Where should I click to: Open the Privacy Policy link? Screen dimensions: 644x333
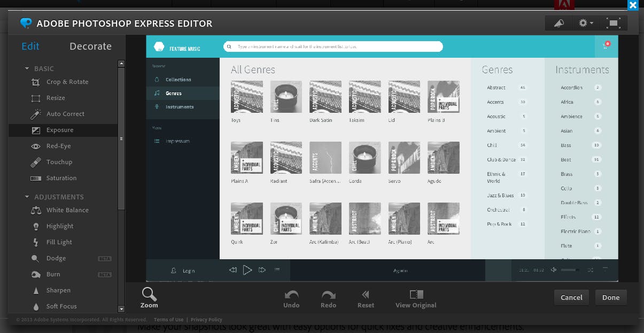(x=206, y=320)
